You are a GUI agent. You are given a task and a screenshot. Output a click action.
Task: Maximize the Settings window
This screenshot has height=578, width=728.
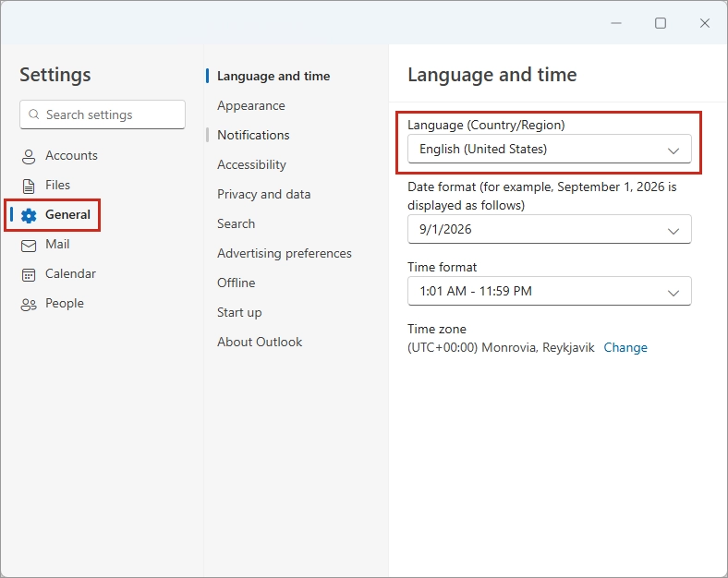(661, 23)
